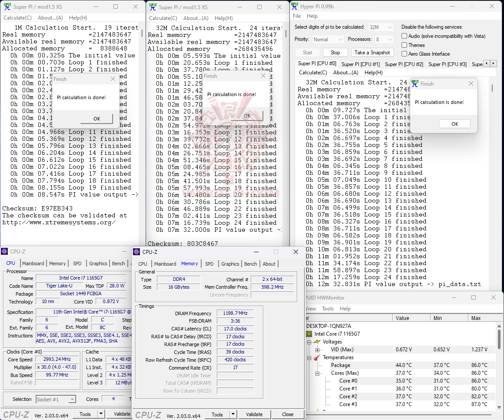This screenshot has width=504, height=420.
Task: Open the Priority dropdown set to Normal
Action: 328,40
